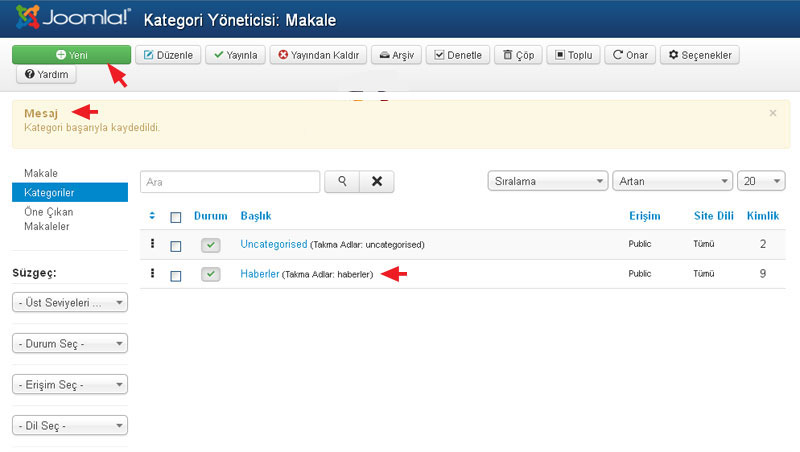This screenshot has width=800, height=452.
Task: Open Dil Seç filter dropdown
Action: tap(70, 425)
